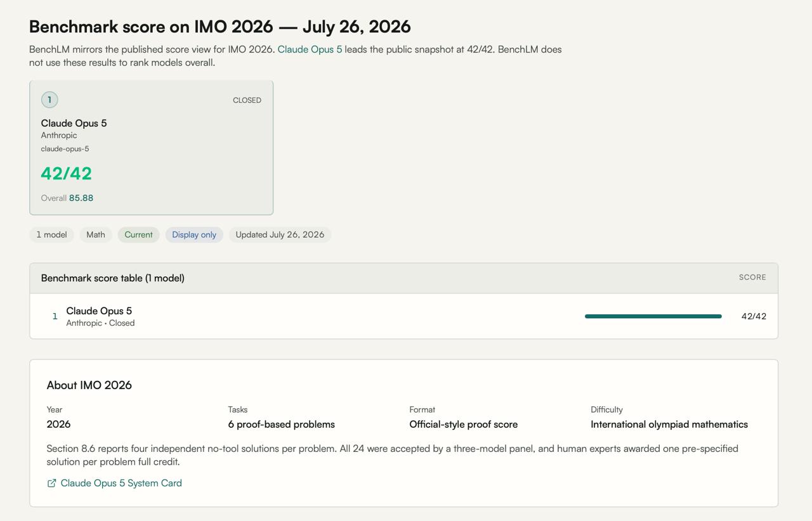Click the SCORE column header
This screenshot has height=521, width=812.
(752, 278)
